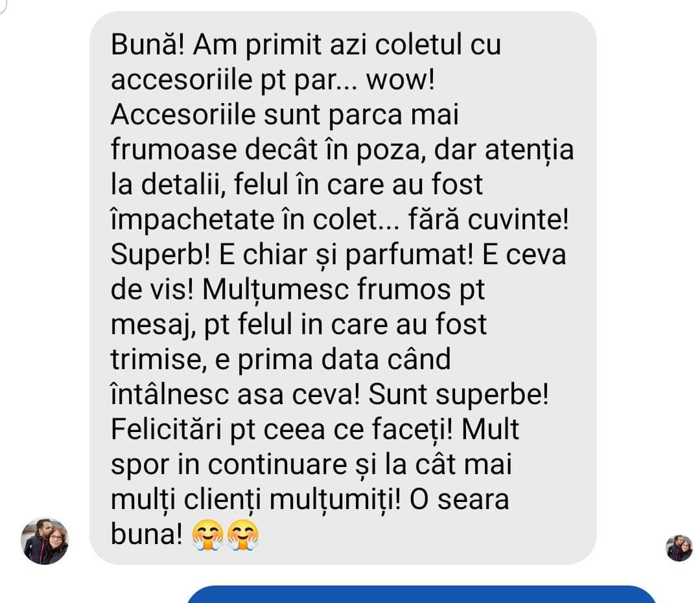Tap the word "buna!" before the emojis
Screen dimensions: 700x603
(146, 534)
